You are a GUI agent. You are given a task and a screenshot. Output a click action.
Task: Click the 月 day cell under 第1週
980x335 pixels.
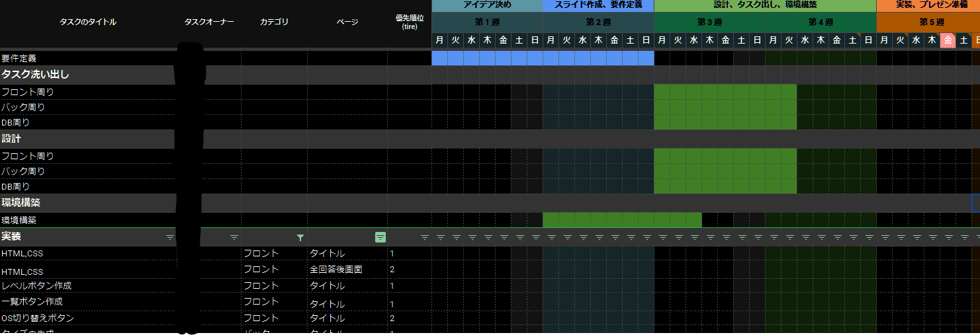[x=439, y=40]
